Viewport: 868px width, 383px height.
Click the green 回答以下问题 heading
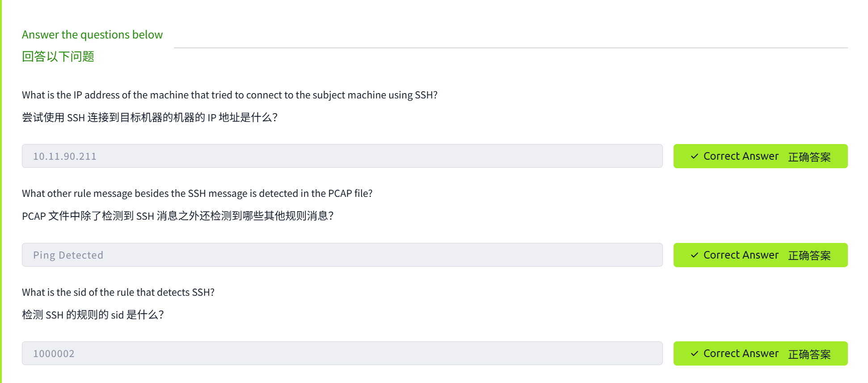click(58, 56)
